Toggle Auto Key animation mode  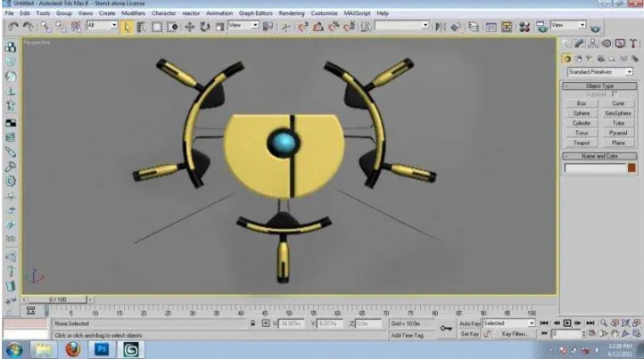click(469, 323)
